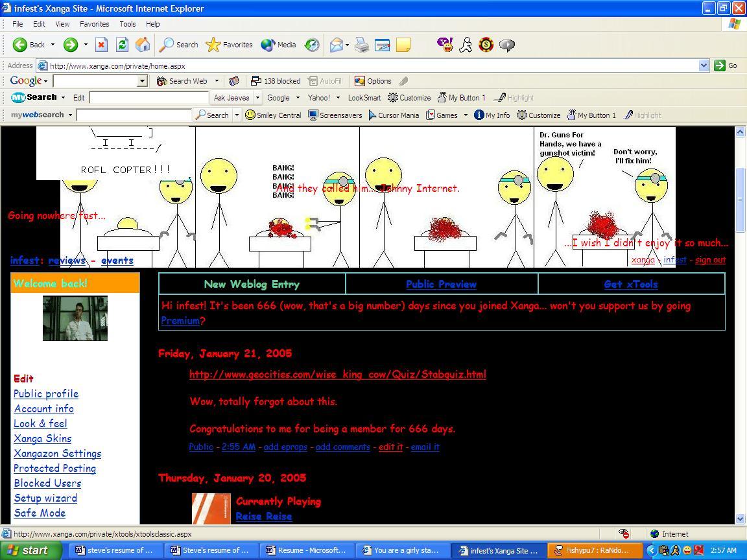The height and width of the screenshot is (560, 747).
Task: Click the Stop loading icon
Action: coord(101,45)
